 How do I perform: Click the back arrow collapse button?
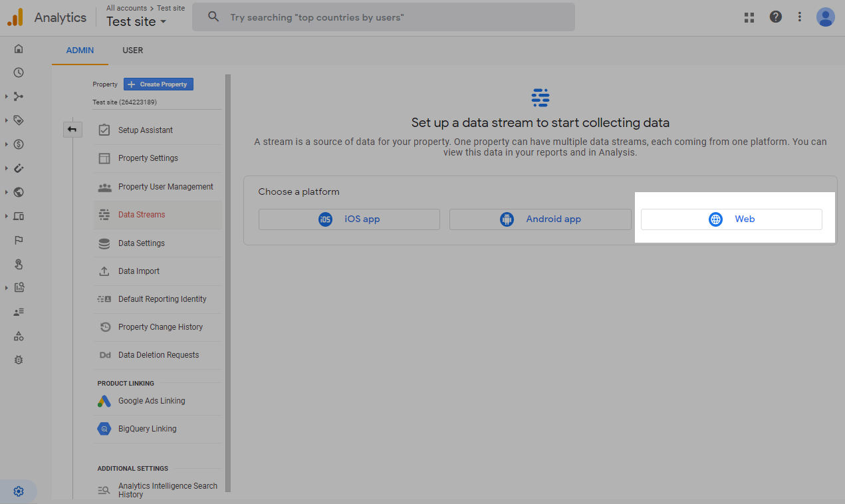pyautogui.click(x=72, y=130)
